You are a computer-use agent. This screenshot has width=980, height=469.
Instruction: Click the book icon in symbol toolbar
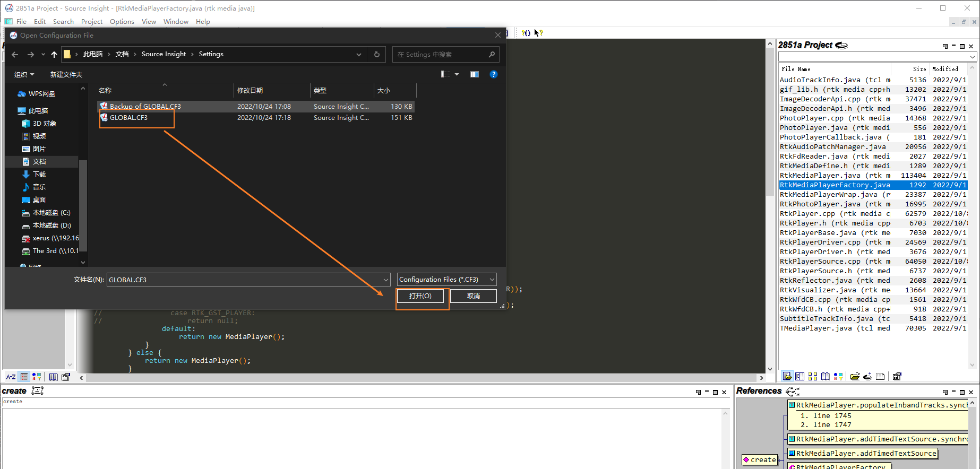[53, 377]
